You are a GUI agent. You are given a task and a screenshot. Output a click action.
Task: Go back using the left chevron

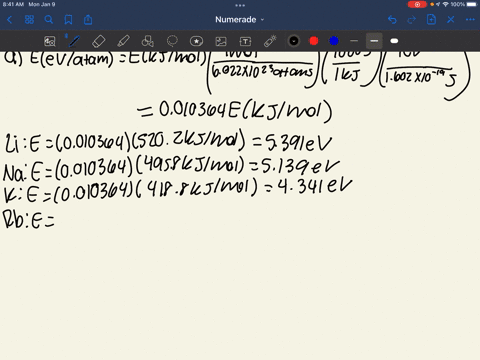[x=9, y=20]
